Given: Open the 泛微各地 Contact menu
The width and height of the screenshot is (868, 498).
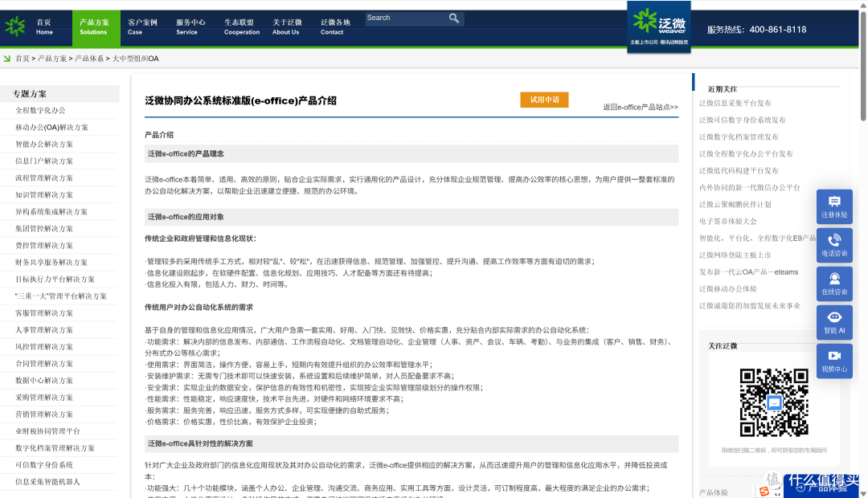Looking at the screenshot, I should 335,27.
